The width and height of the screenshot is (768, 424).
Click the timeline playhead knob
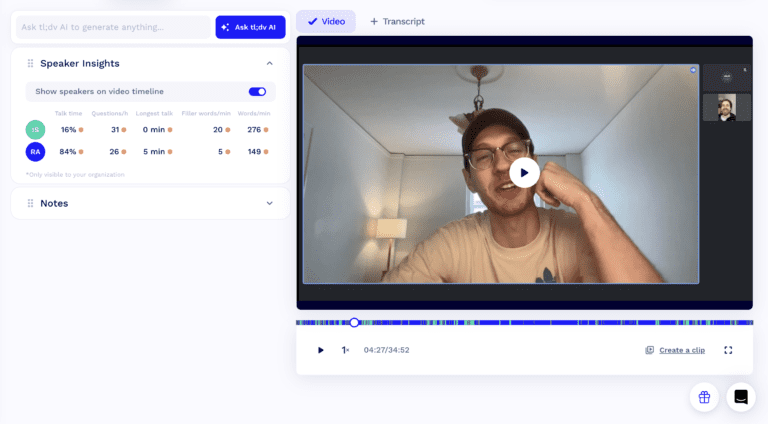pyautogui.click(x=354, y=323)
